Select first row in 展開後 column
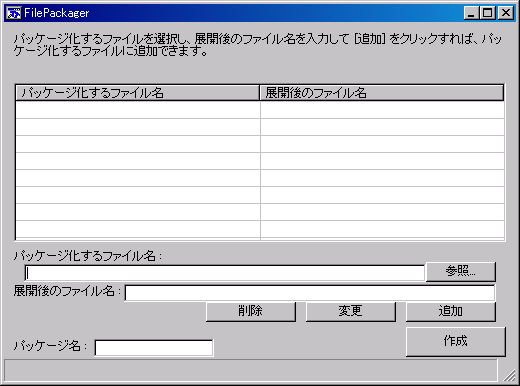Image resolution: width=520 pixels, height=386 pixels. [x=382, y=110]
